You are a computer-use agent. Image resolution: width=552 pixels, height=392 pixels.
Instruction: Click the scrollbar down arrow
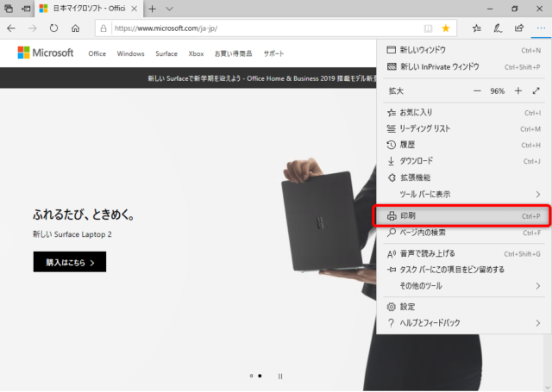[548, 387]
